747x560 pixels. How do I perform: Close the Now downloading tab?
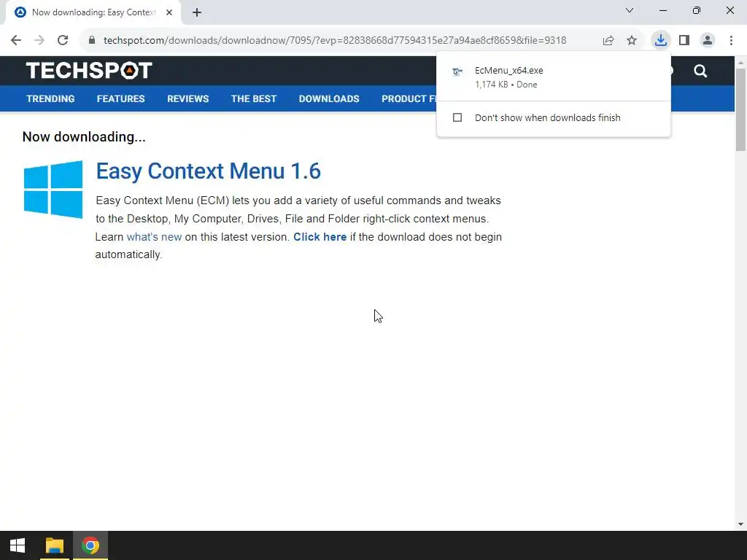click(x=169, y=12)
